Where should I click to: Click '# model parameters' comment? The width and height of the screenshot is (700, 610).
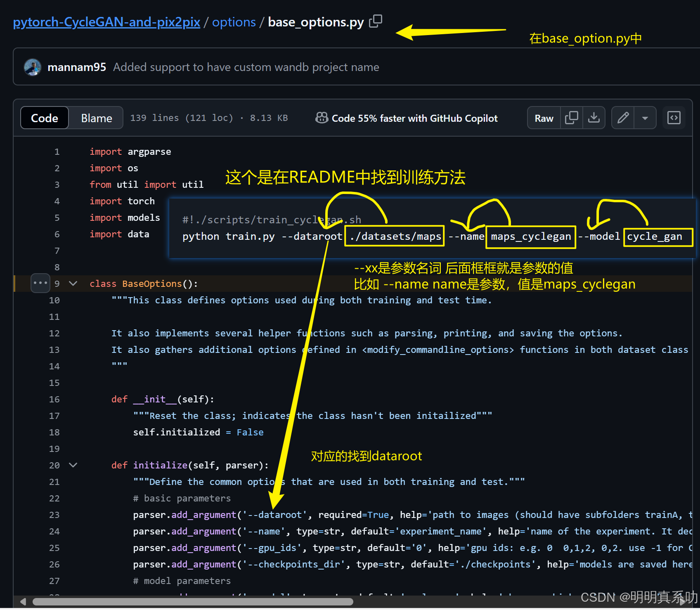tap(182, 581)
